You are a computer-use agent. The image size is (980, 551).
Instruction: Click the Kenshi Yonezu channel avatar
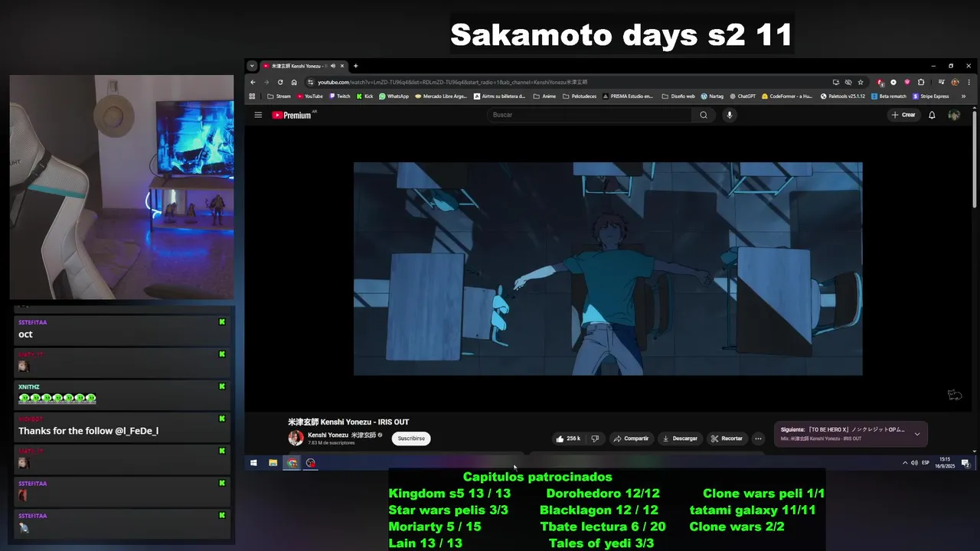click(296, 438)
